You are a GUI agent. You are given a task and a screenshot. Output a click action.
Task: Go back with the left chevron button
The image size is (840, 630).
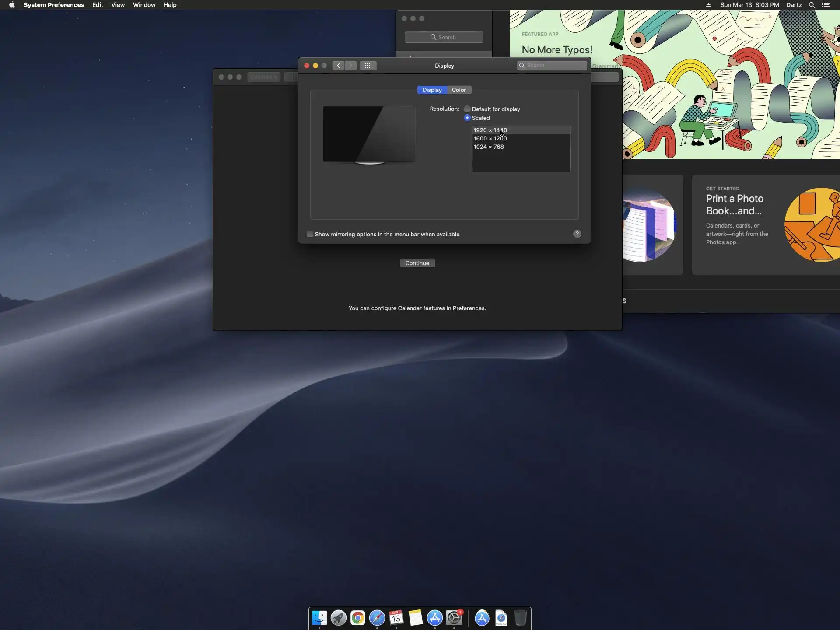(x=338, y=66)
